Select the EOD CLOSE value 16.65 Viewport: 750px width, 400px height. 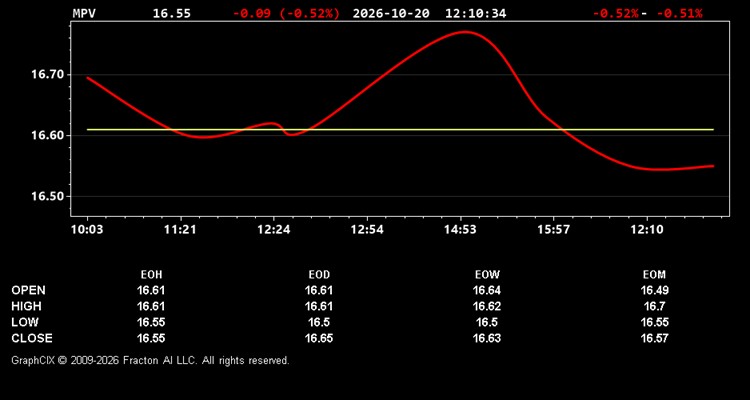tap(319, 338)
